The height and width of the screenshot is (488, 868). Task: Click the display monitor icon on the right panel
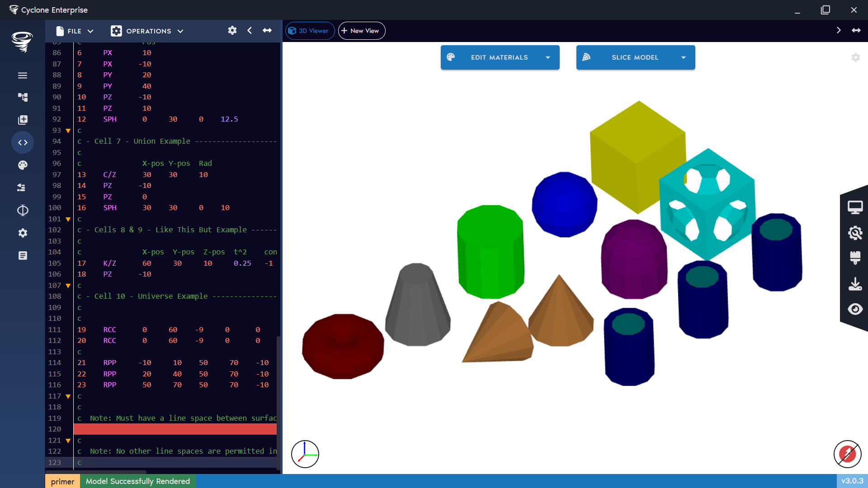856,206
